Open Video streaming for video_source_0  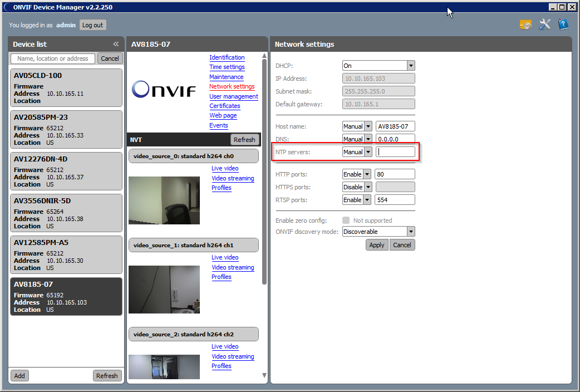233,178
